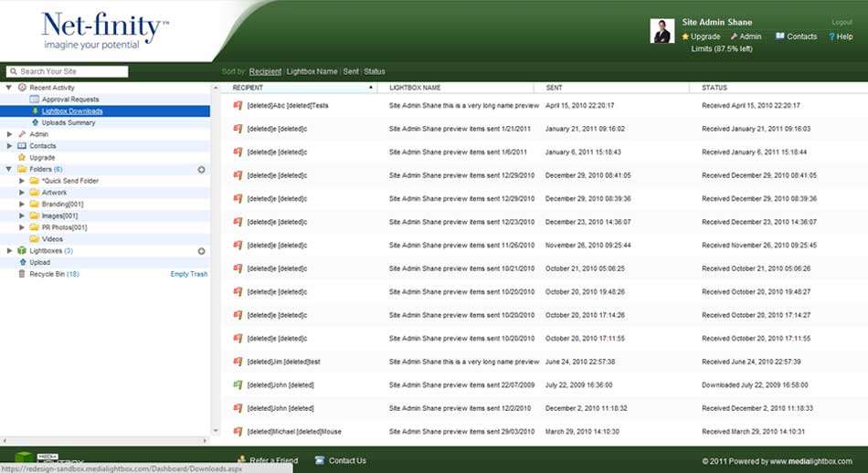
Task: Sort the list by Lightbox Name
Action: coord(312,71)
